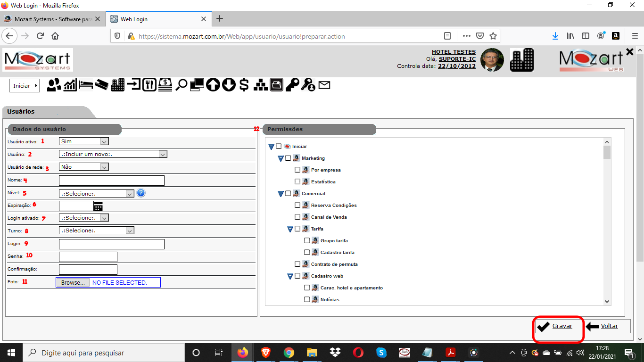Open the Usuário 'Incluir um novo' dropdown
The width and height of the screenshot is (644, 362).
(x=113, y=154)
